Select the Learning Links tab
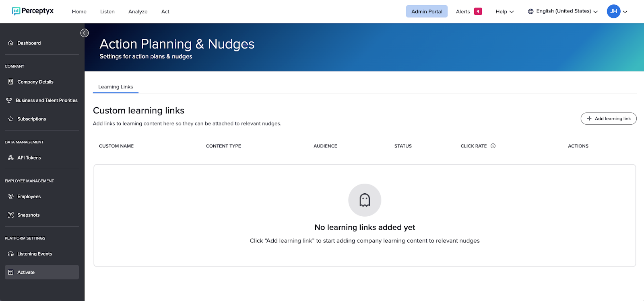Viewport: 644px width, 301px height. pyautogui.click(x=116, y=87)
